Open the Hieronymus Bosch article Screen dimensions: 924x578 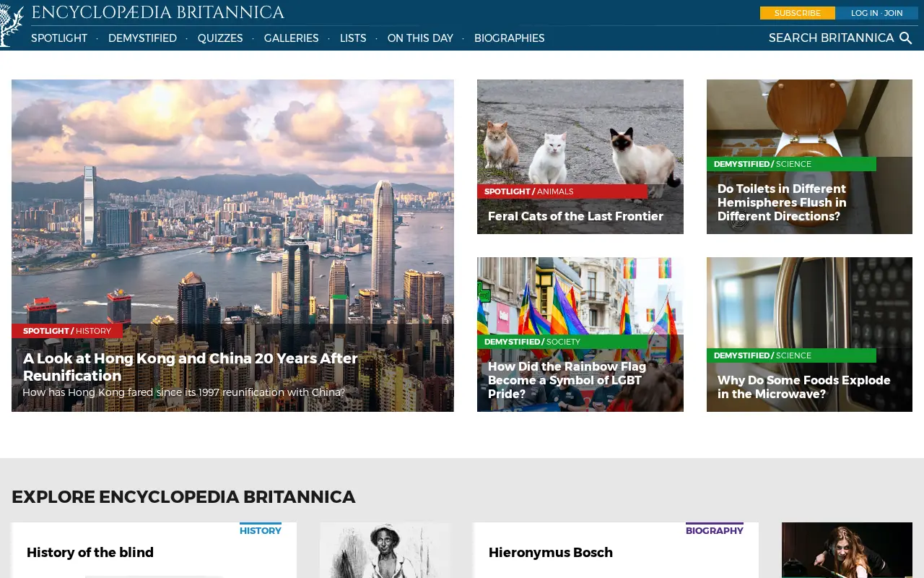tap(551, 553)
